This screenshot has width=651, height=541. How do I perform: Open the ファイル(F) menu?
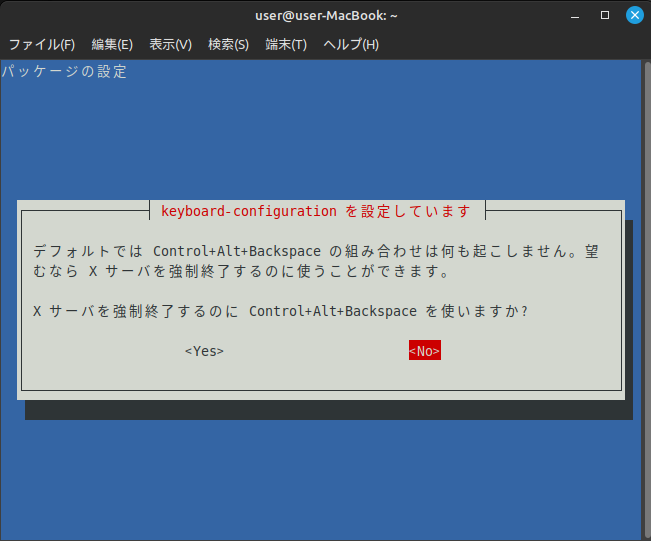click(42, 44)
